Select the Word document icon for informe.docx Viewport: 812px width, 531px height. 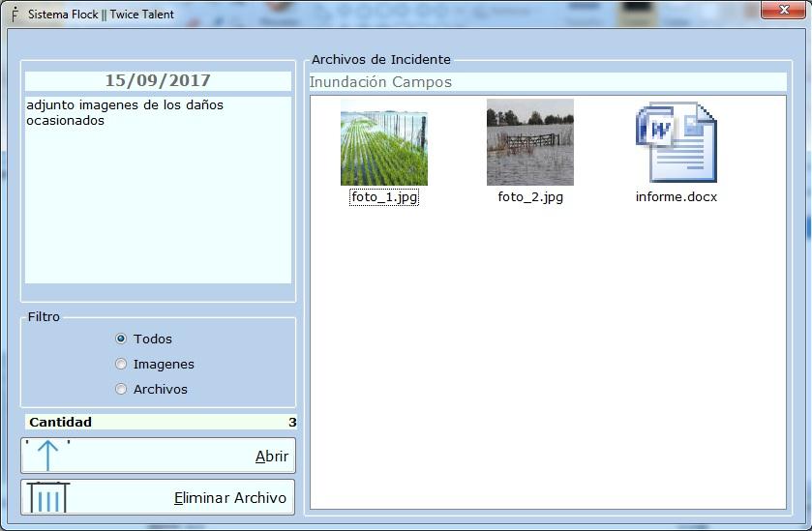[677, 142]
